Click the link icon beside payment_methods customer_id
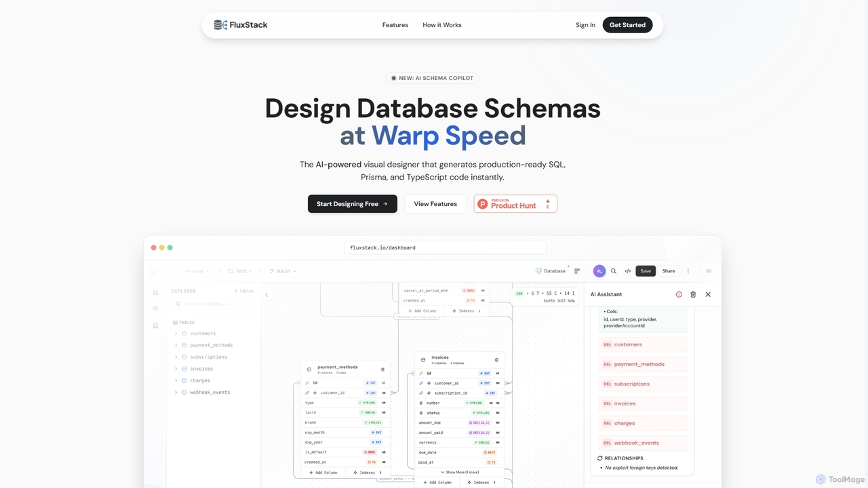This screenshot has width=868, height=488. pyautogui.click(x=307, y=392)
